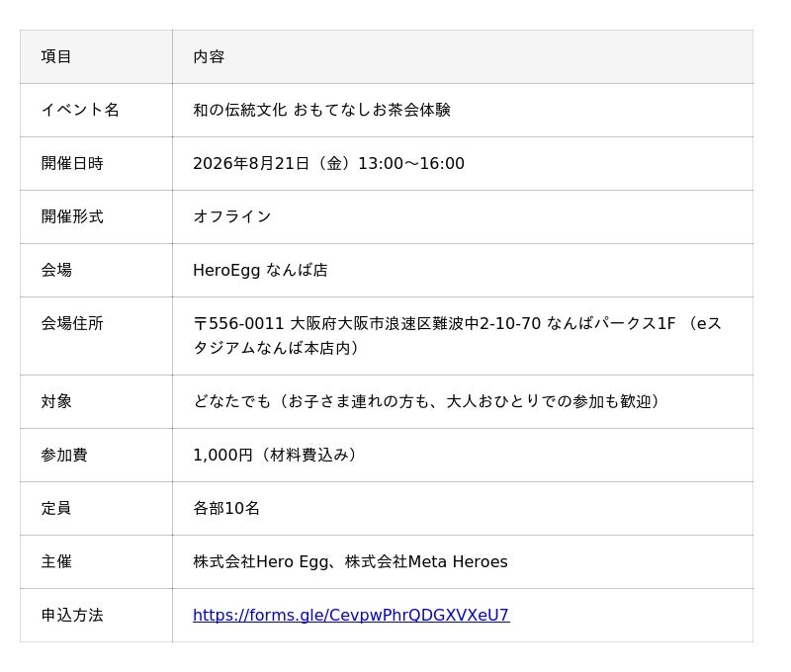Click the 内容 header cell
Screen dimensions: 791x672
click(463, 56)
